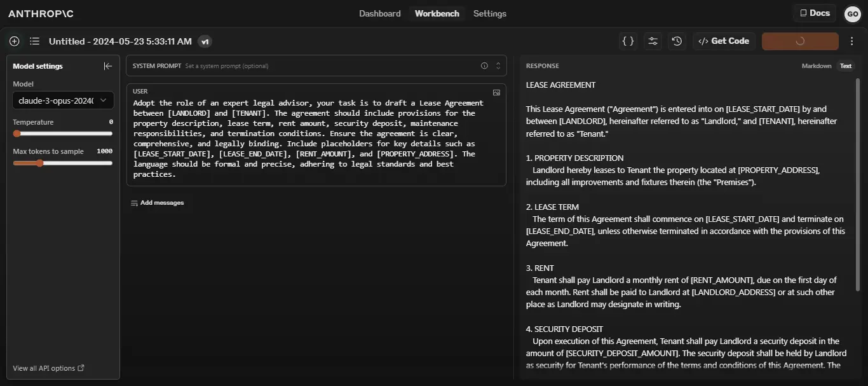This screenshot has width=868, height=386.
Task: Click the prompt title Untitled - 2024-05-23
Action: point(120,41)
